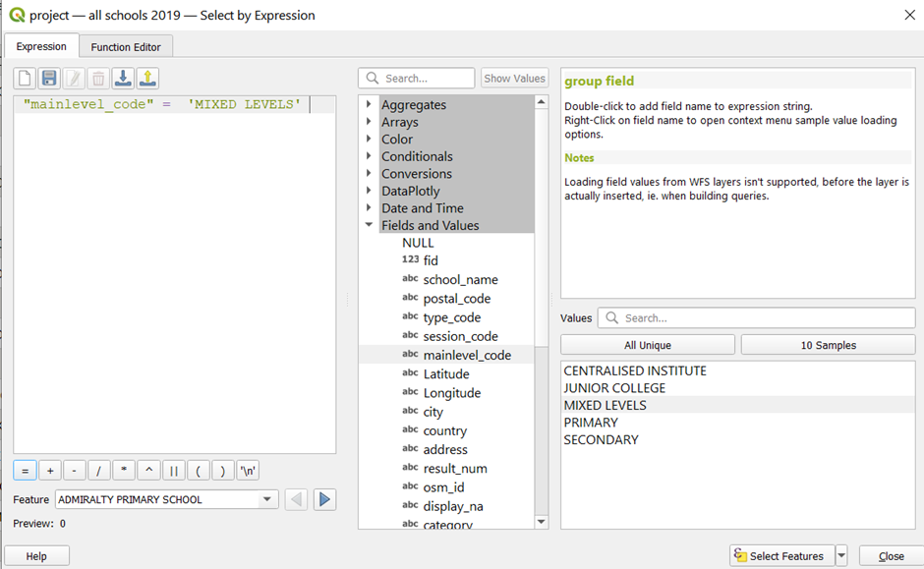Viewport: 924px width, 569px height.
Task: Insert the string concatenation || operator
Action: [174, 470]
